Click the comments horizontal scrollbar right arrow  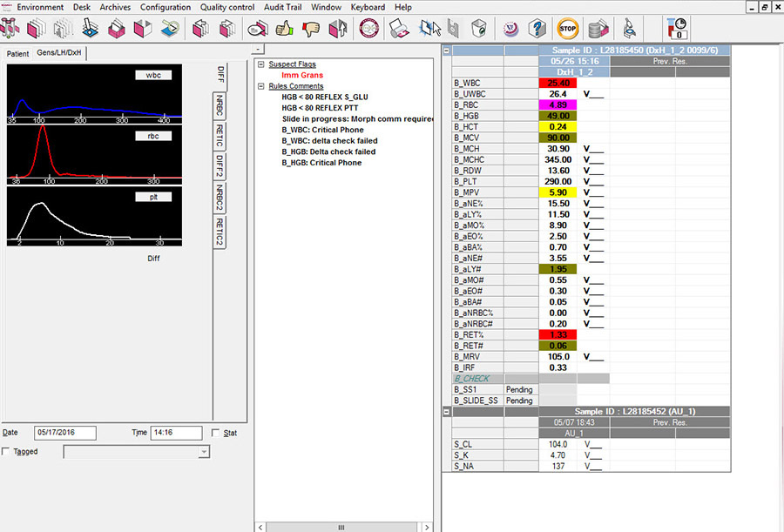coord(427,527)
